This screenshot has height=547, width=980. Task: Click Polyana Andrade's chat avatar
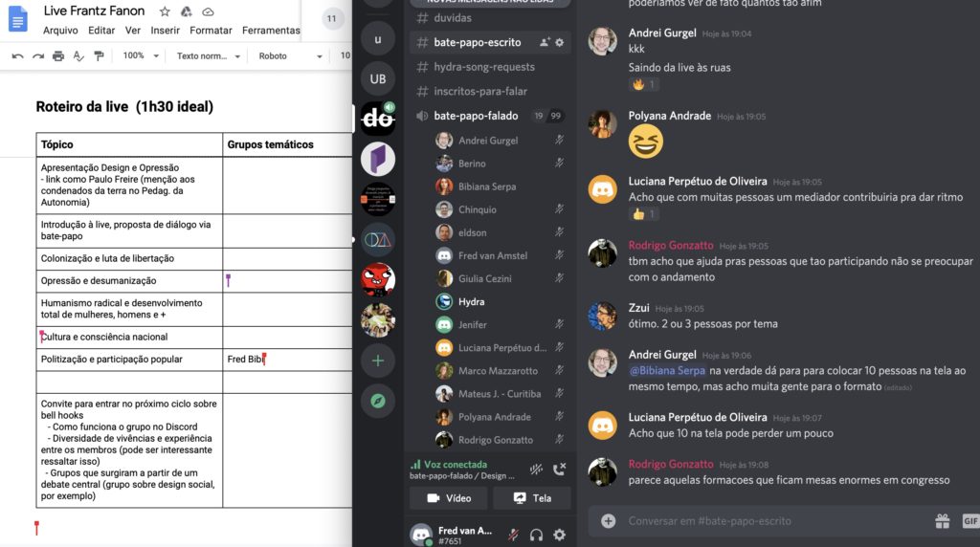[603, 124]
